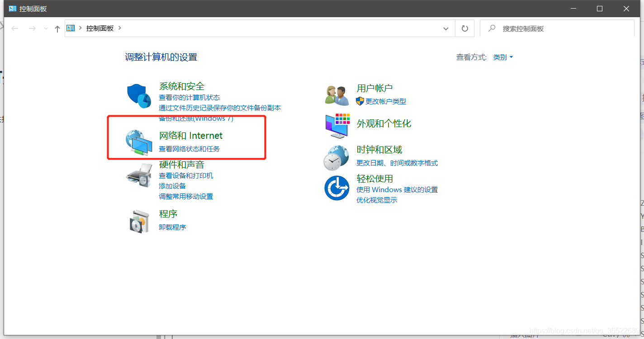Open 轻松使用 category heading
Image resolution: width=644 pixels, height=339 pixels.
[374, 179]
